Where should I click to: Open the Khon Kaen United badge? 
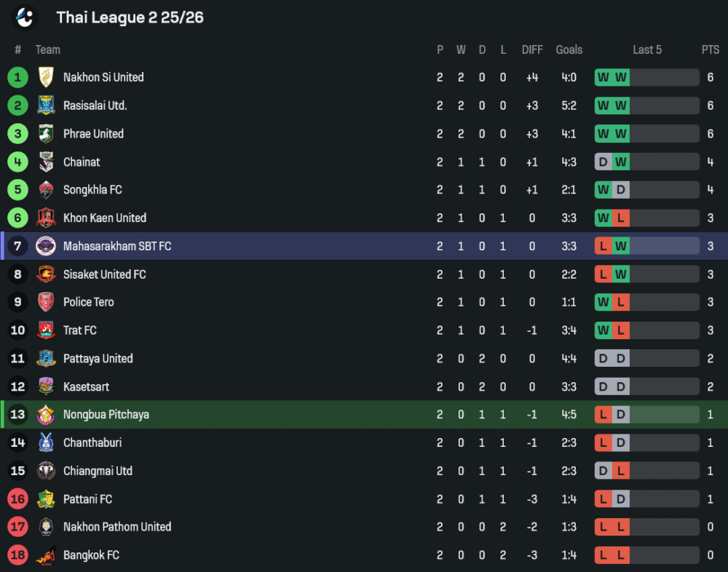pos(46,218)
